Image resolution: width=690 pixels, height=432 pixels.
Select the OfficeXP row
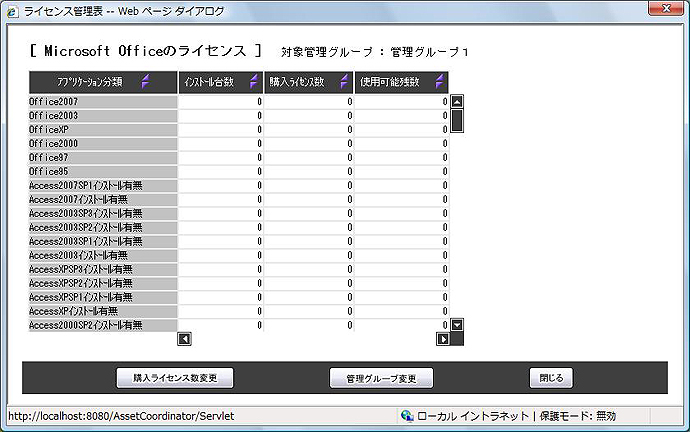point(239,130)
